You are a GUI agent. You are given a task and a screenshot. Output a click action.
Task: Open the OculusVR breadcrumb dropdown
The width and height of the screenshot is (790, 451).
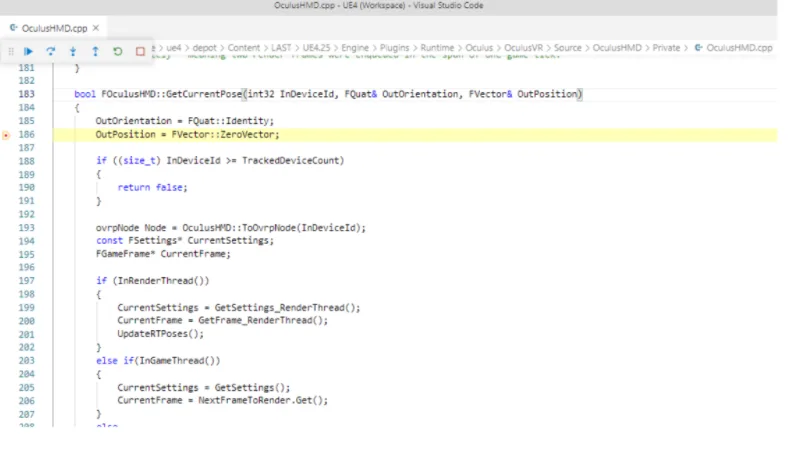pos(523,48)
